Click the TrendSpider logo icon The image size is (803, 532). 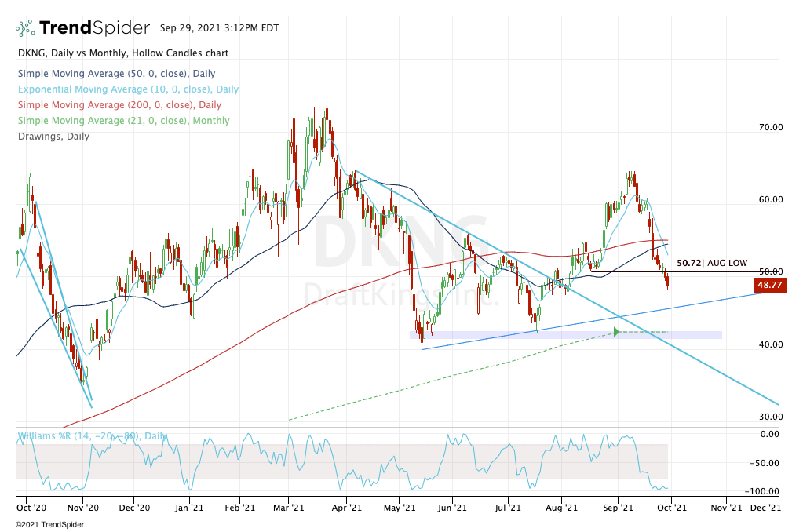coord(25,28)
